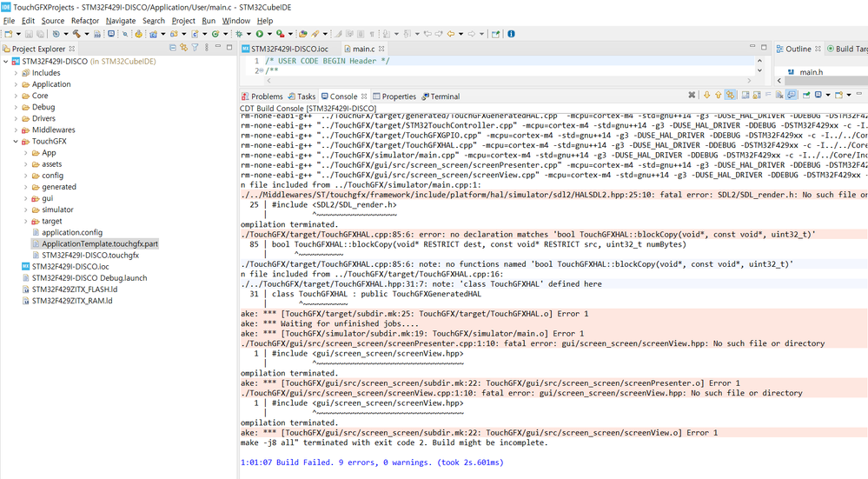Click the green Run play icon
Screen dimensions: 868x479
click(260, 34)
